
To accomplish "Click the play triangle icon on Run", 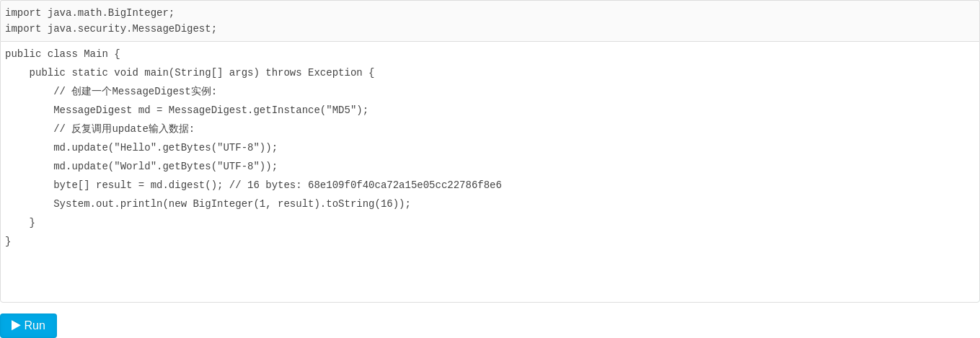I will coord(16,325).
